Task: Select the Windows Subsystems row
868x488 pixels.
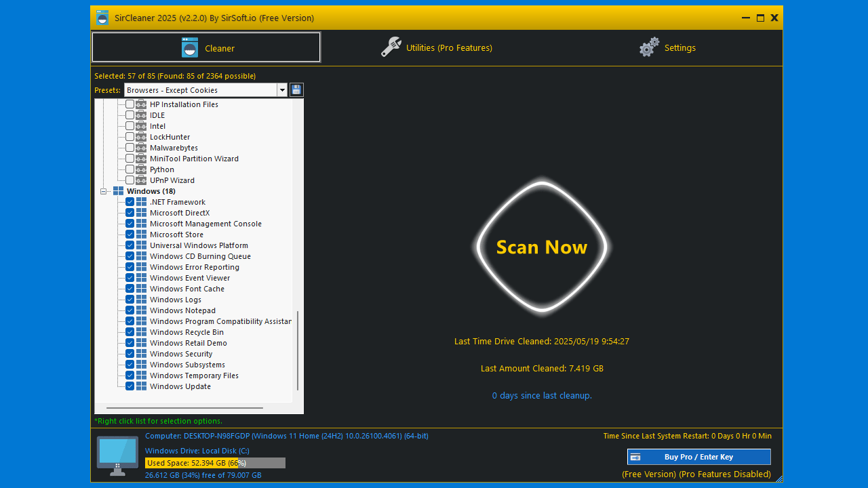Action: [x=187, y=365]
